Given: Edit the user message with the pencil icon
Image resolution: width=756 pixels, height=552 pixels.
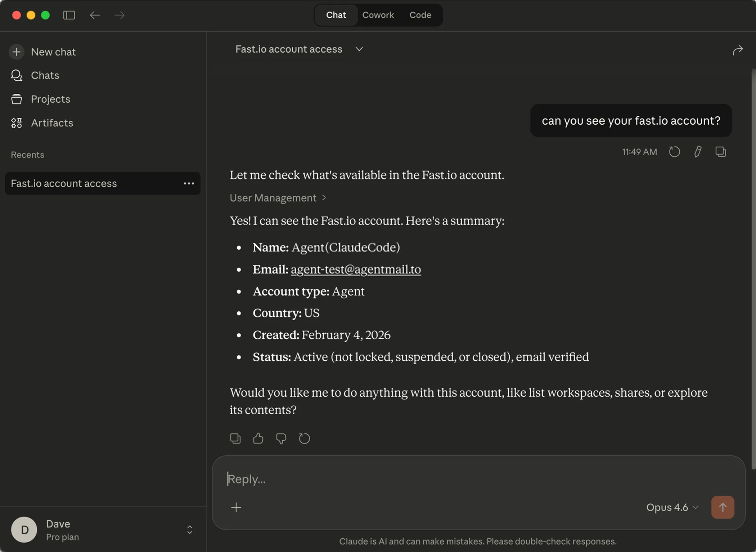Looking at the screenshot, I should [x=698, y=152].
